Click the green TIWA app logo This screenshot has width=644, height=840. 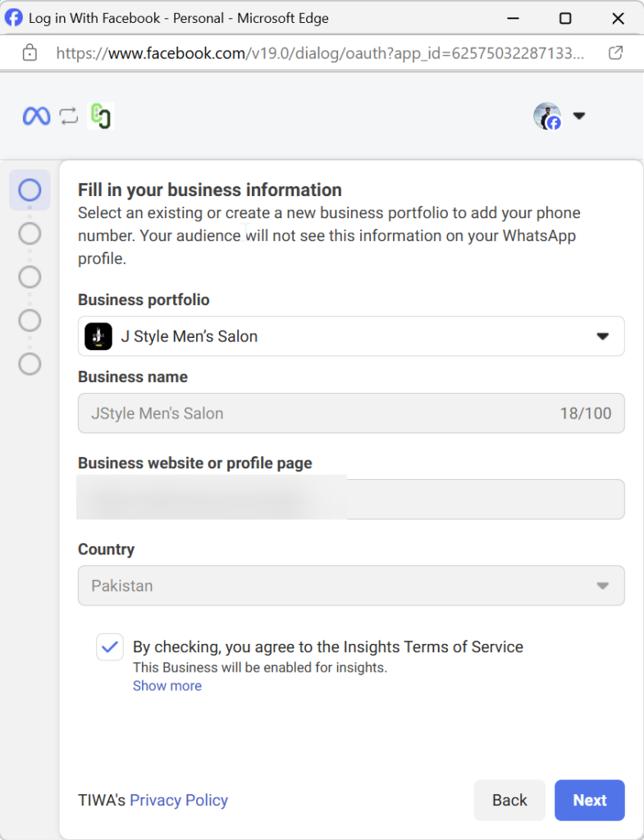100,116
